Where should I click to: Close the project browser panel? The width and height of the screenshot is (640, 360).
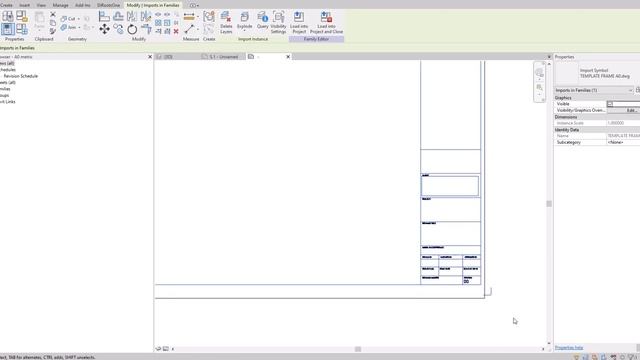tap(150, 57)
